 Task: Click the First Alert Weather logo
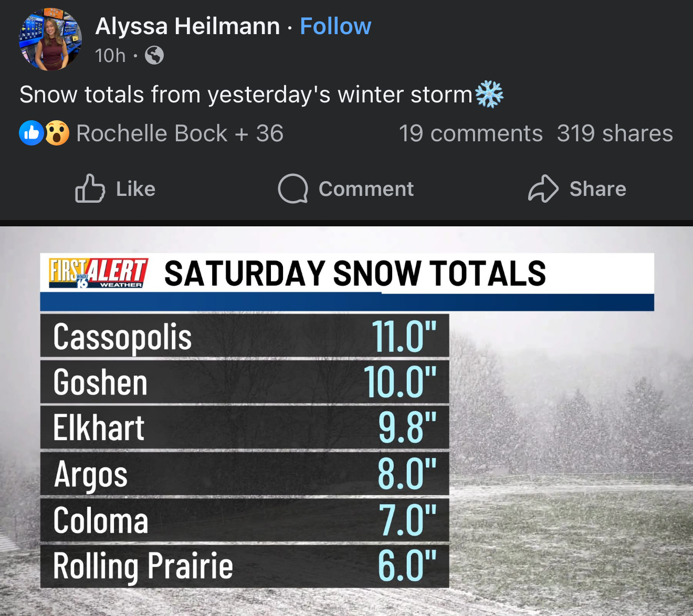click(98, 273)
